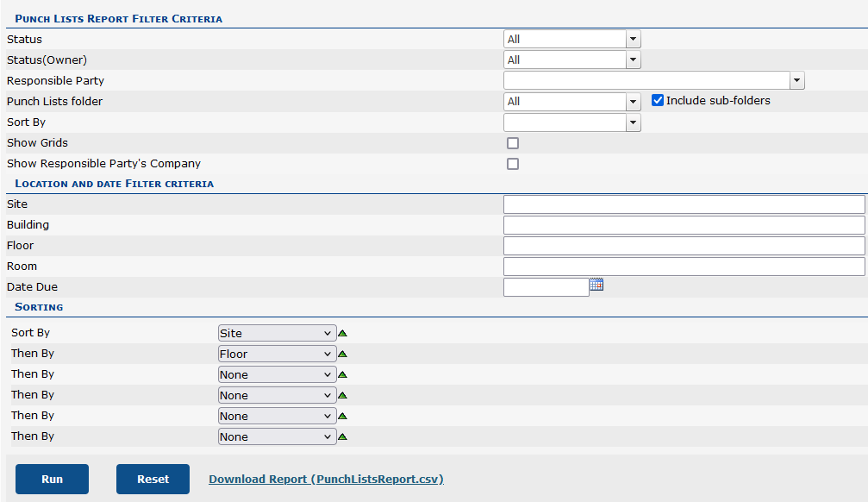
Task: Click the Responsible Party label text
Action: coord(55,80)
